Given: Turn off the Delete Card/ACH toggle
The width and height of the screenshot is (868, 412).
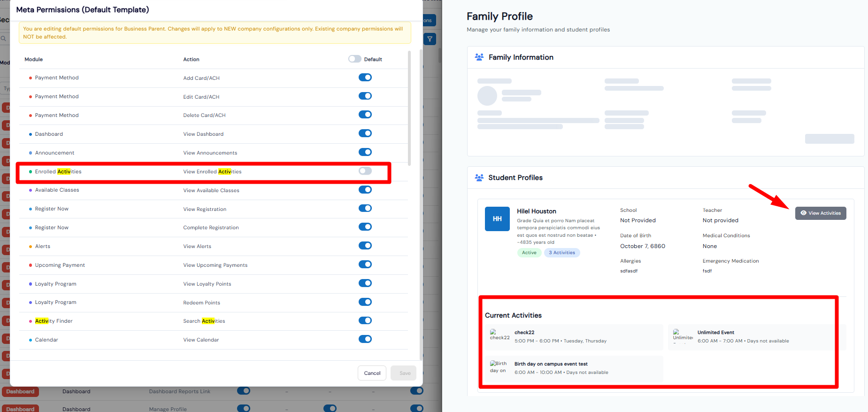Looking at the screenshot, I should [x=365, y=115].
